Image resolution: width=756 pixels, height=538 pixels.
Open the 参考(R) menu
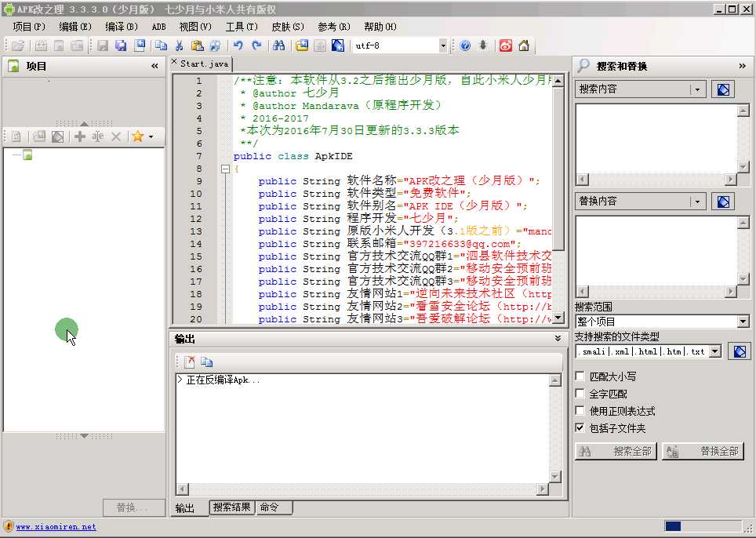[334, 27]
